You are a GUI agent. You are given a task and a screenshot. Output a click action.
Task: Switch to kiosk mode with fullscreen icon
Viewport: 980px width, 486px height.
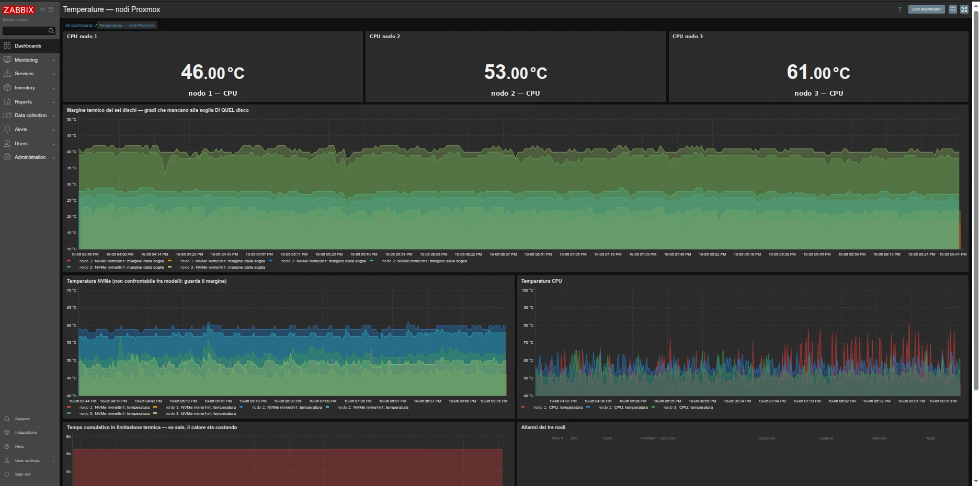pyautogui.click(x=964, y=9)
